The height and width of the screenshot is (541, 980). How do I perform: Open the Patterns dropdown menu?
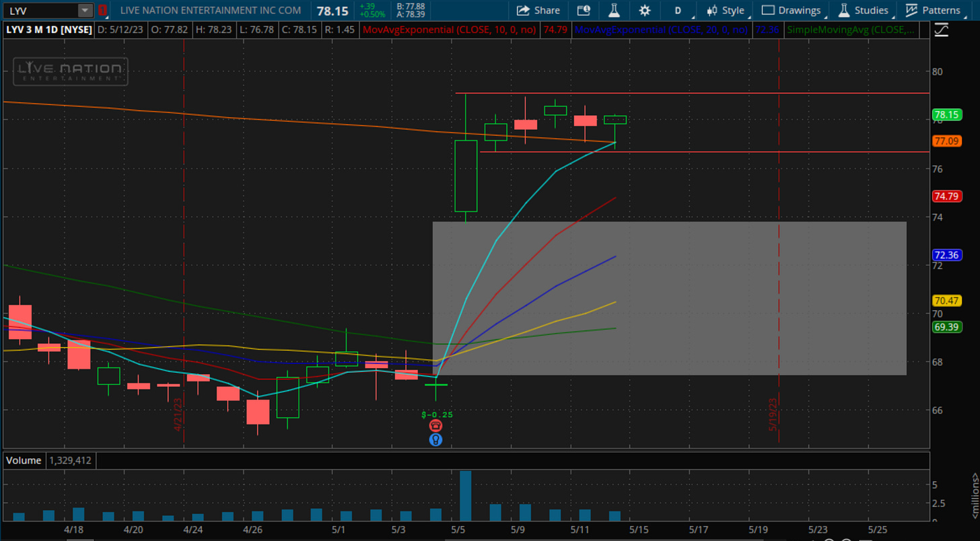point(934,10)
